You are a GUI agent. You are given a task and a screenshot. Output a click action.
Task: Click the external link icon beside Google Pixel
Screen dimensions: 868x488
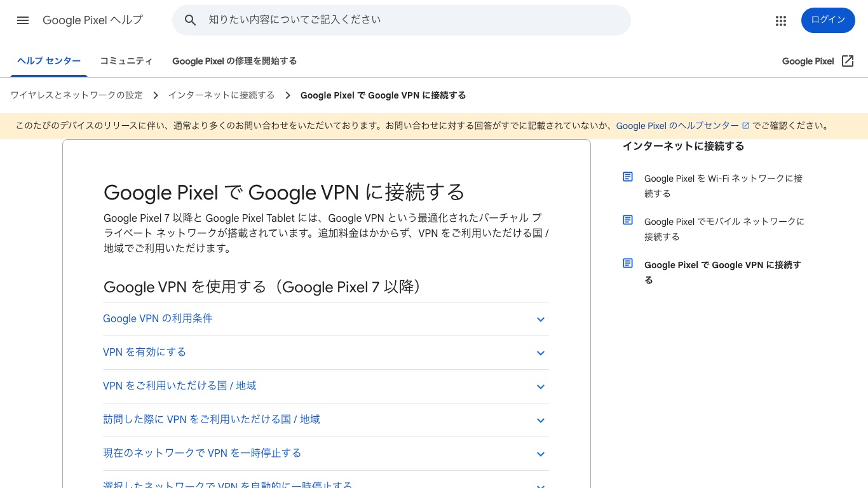click(848, 61)
